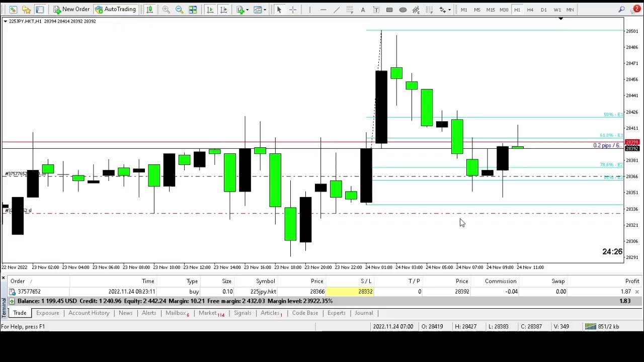Image resolution: width=644 pixels, height=362 pixels.
Task: Select the trendline tool
Action: click(x=337, y=10)
